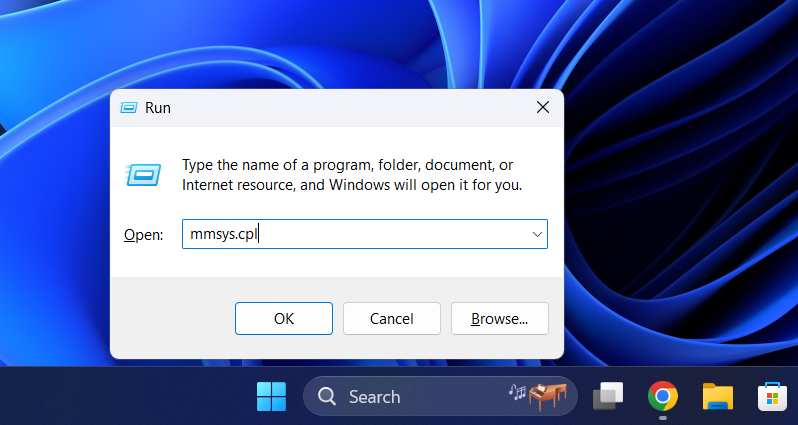
Task: Click the Browse... button
Action: click(x=499, y=318)
